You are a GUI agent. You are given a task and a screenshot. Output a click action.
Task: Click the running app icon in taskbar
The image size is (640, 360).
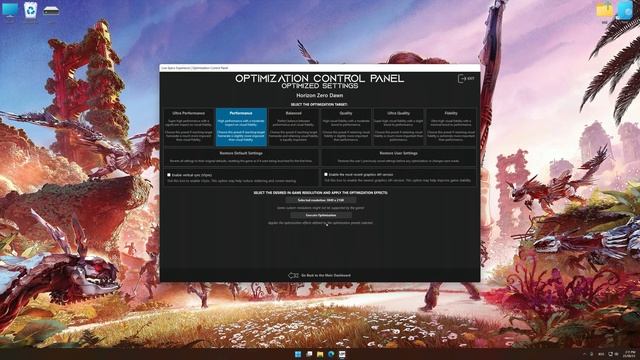pos(342,354)
